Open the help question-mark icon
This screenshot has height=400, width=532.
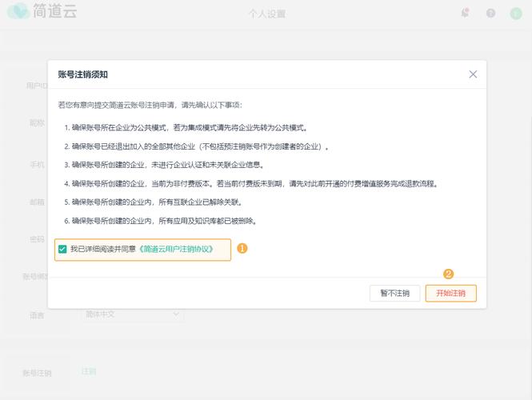coord(490,14)
